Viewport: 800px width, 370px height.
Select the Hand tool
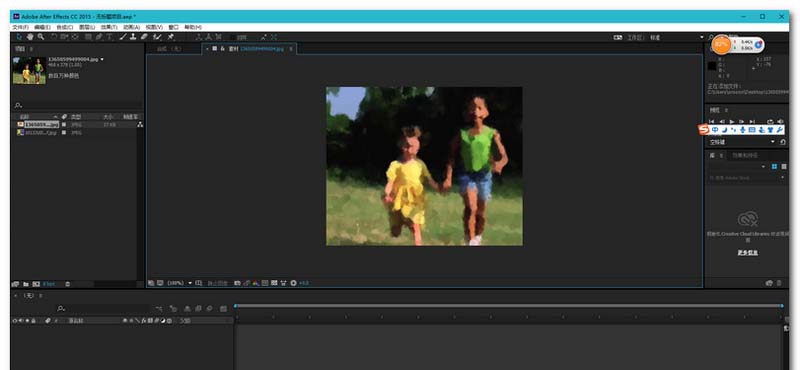pyautogui.click(x=30, y=37)
